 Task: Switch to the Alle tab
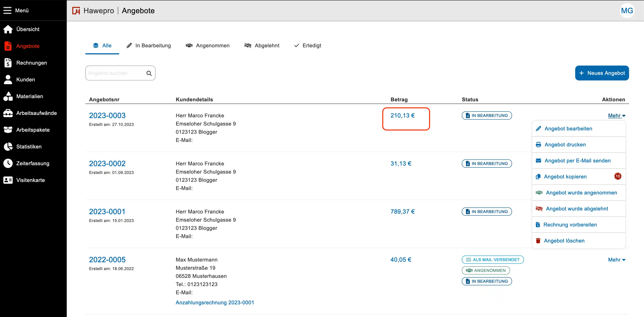coord(102,45)
